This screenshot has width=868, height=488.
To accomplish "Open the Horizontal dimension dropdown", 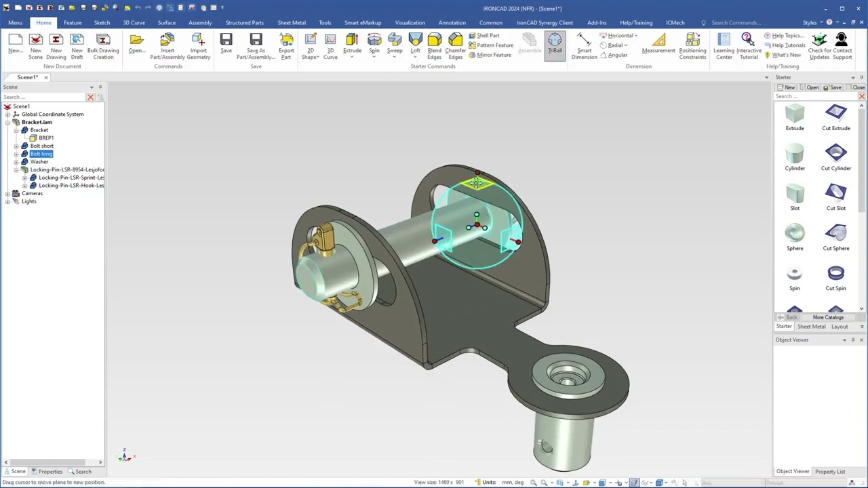I will coord(636,35).
